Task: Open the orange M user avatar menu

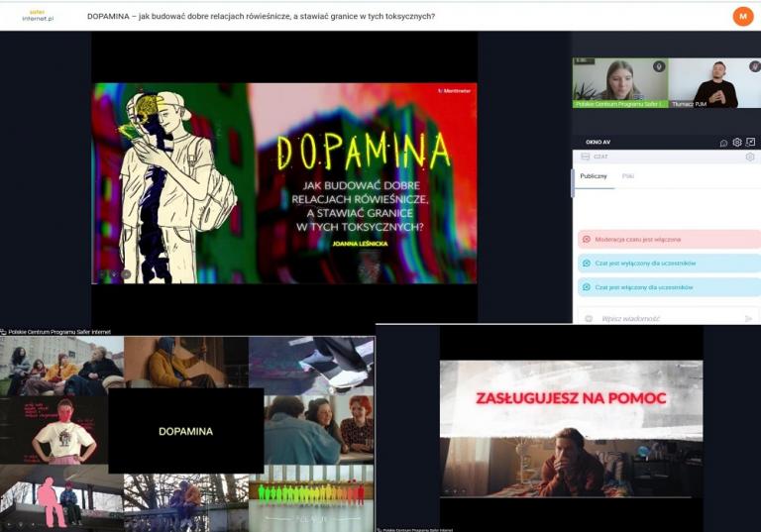Action: (x=742, y=16)
